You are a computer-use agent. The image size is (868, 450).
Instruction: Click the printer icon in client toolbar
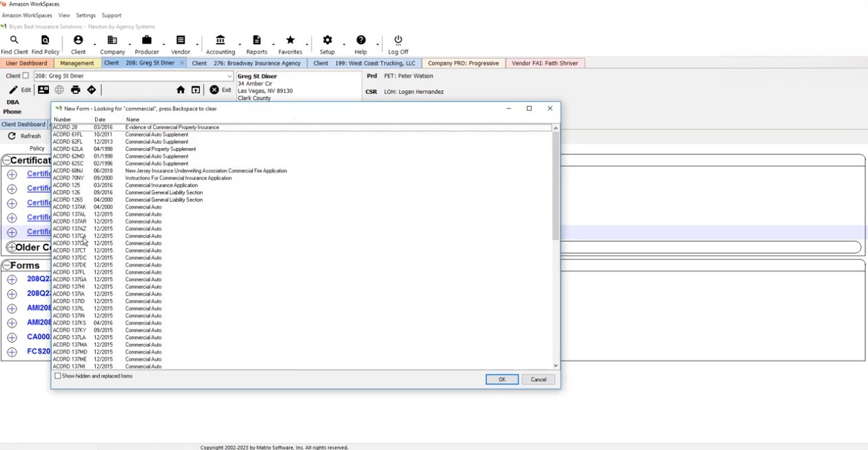75,90
